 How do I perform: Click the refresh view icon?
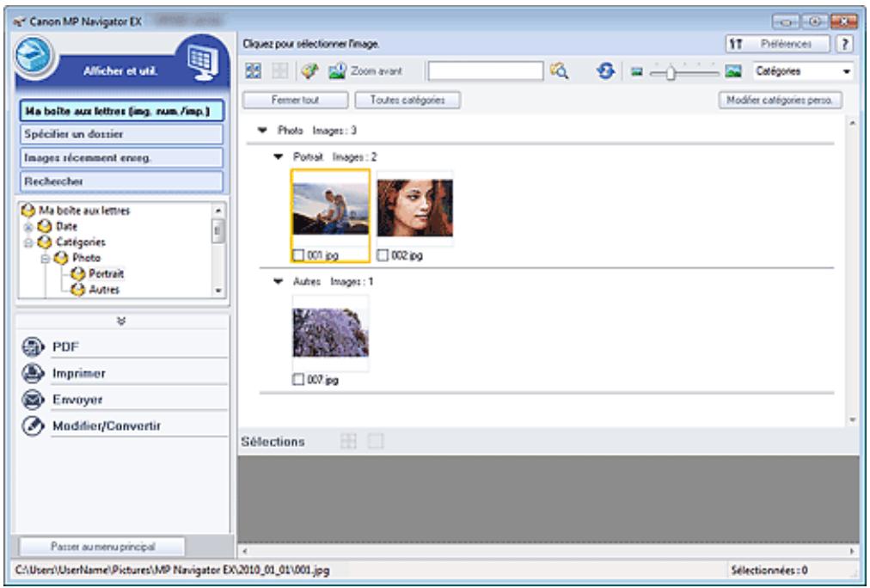pyautogui.click(x=605, y=71)
